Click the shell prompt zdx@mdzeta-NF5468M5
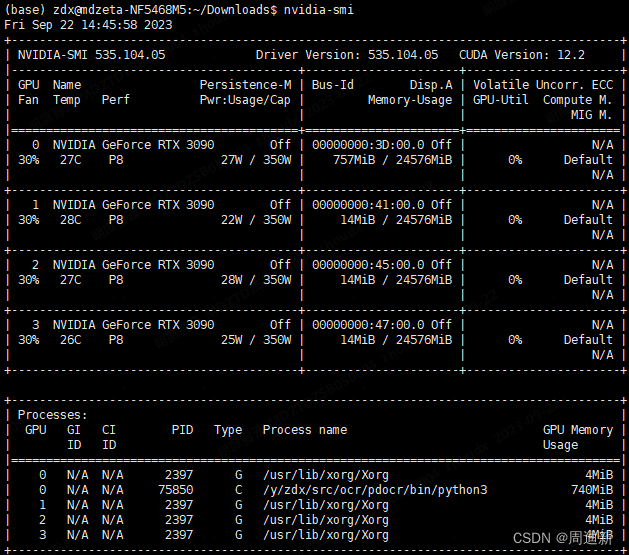This screenshot has width=629, height=555. point(120,10)
